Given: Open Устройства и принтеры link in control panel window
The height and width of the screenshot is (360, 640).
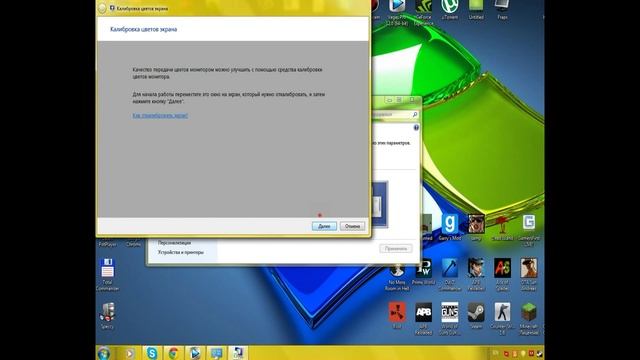Looking at the screenshot, I should (x=180, y=252).
